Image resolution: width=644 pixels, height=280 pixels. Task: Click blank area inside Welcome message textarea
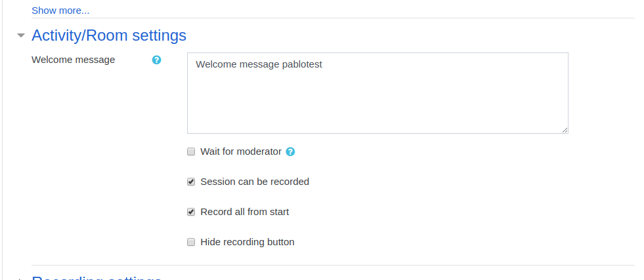coord(377,102)
